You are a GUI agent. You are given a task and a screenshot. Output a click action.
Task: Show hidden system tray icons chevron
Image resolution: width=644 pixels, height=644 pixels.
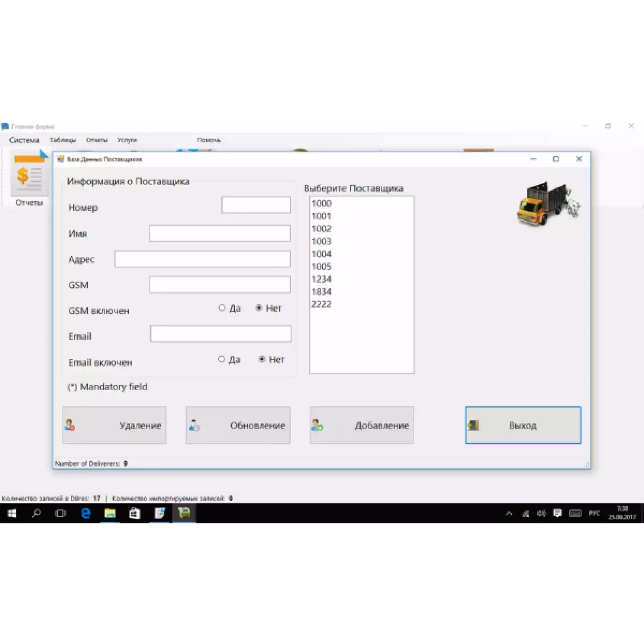click(x=509, y=513)
